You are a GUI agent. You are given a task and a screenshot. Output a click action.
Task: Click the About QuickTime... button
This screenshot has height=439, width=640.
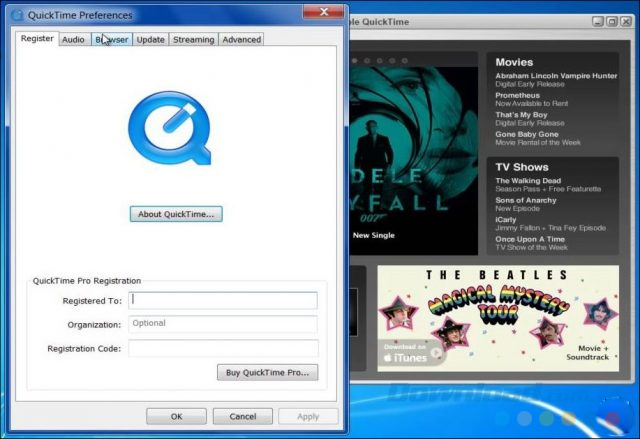[x=176, y=214]
